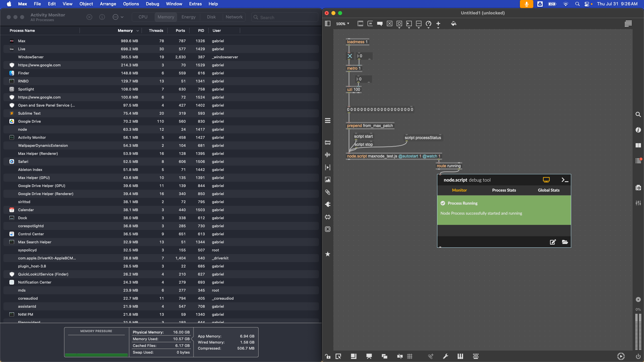Open the Activity Monitor ellipsis options menu
This screenshot has height=362, width=644.
click(118, 17)
